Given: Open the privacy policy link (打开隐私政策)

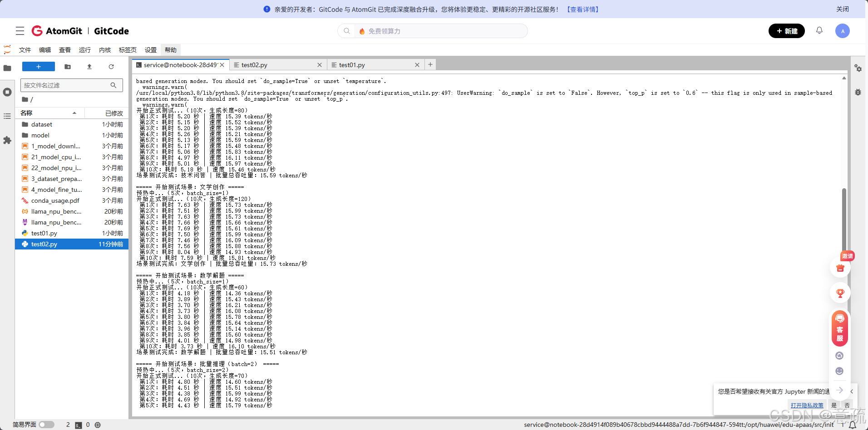Looking at the screenshot, I should click(807, 405).
